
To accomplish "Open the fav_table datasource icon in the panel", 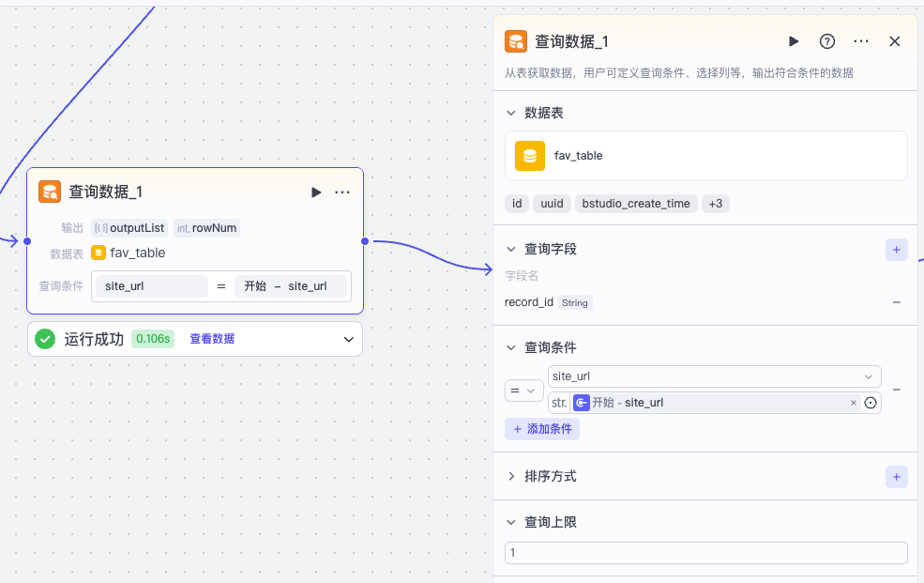I will pyautogui.click(x=530, y=155).
